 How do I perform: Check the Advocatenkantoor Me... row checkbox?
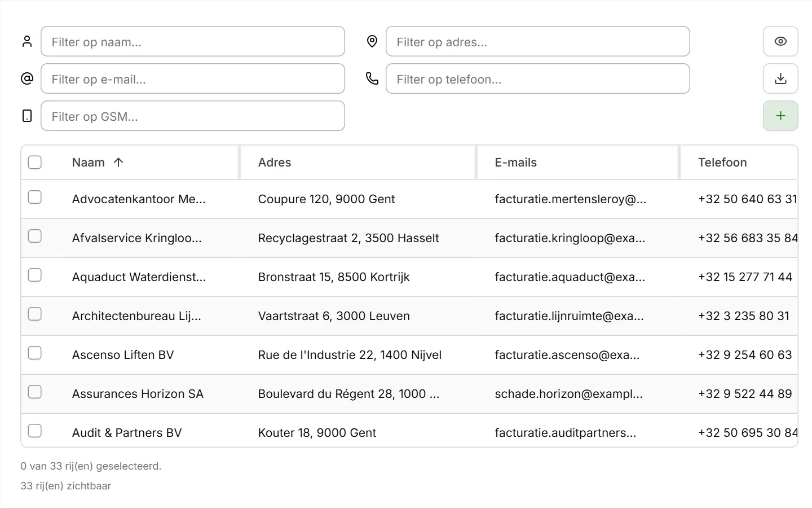pyautogui.click(x=35, y=197)
